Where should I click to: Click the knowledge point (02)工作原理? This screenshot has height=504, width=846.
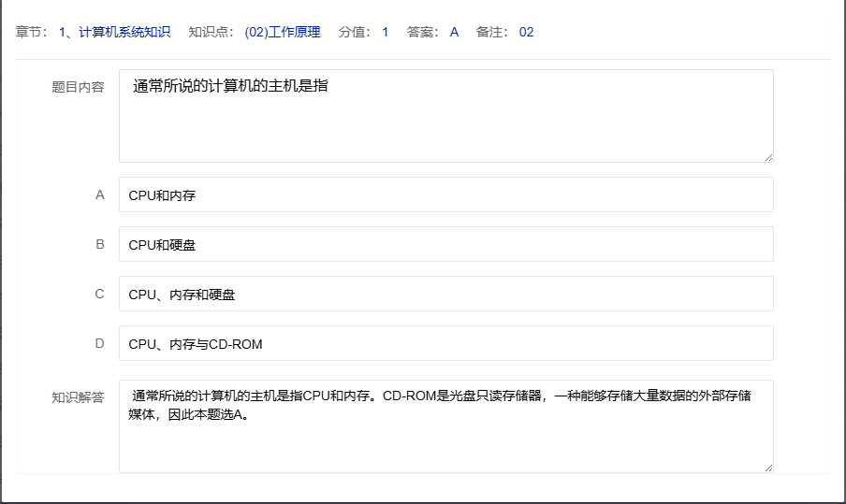(282, 33)
